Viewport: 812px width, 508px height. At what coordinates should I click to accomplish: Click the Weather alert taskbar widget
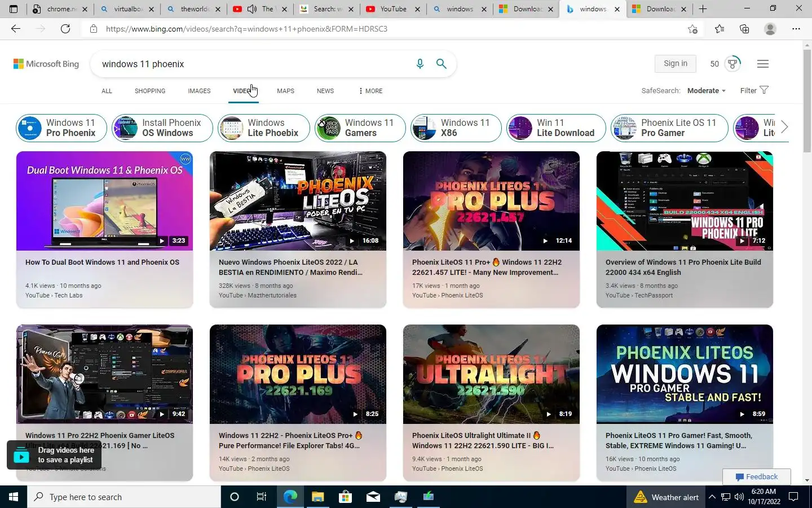tap(667, 497)
